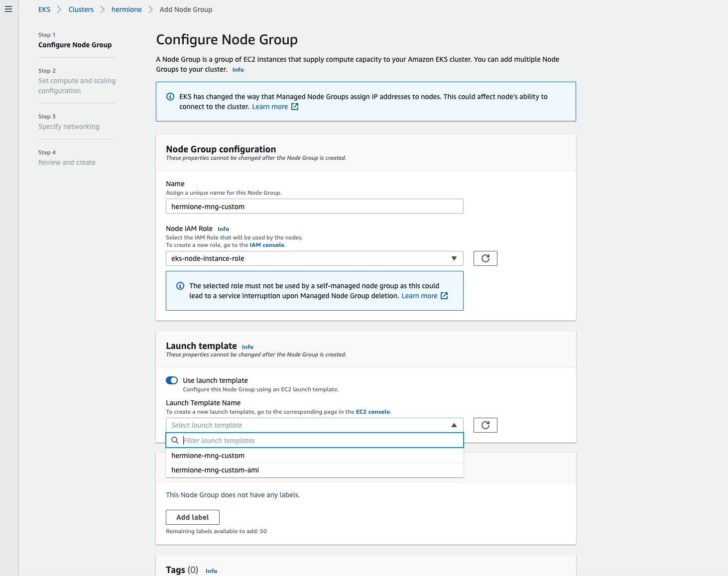Viewport: 728px width, 576px height.
Task: Go to EKS breadcrumb link
Action: point(44,9)
